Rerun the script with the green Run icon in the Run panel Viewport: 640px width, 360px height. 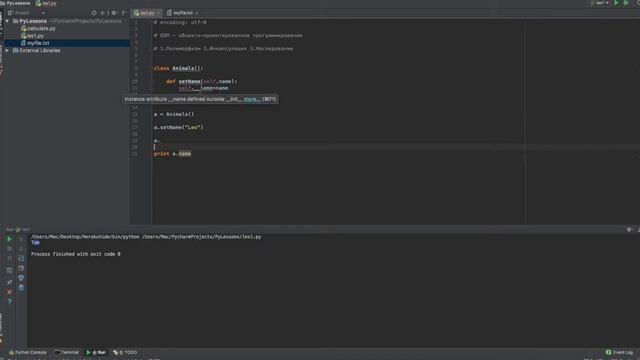point(9,239)
